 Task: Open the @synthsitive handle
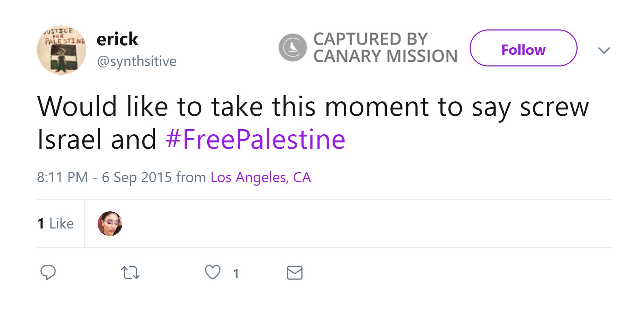137,61
